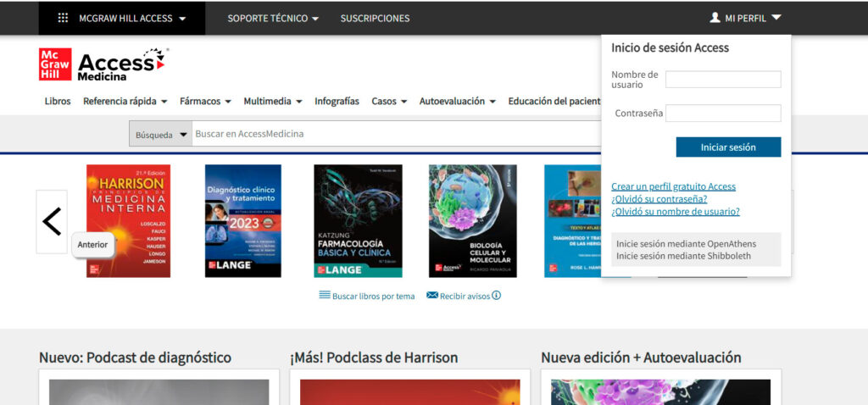868x405 pixels.
Task: Open the Búsqueda search type dropdown
Action: tap(161, 134)
